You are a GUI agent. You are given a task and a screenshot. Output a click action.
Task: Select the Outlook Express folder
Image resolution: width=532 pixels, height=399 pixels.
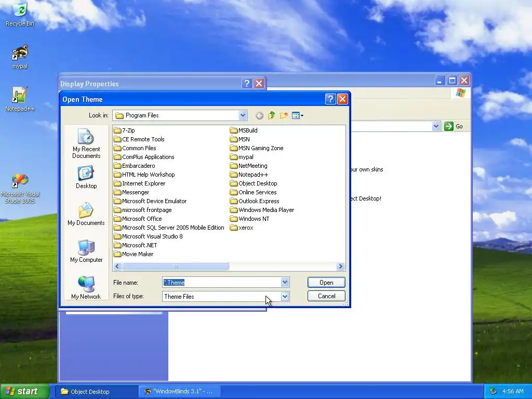click(255, 201)
